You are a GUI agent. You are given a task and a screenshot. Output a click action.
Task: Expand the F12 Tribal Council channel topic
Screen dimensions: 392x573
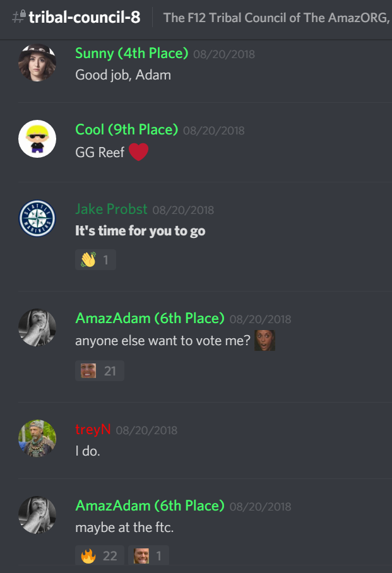point(277,18)
